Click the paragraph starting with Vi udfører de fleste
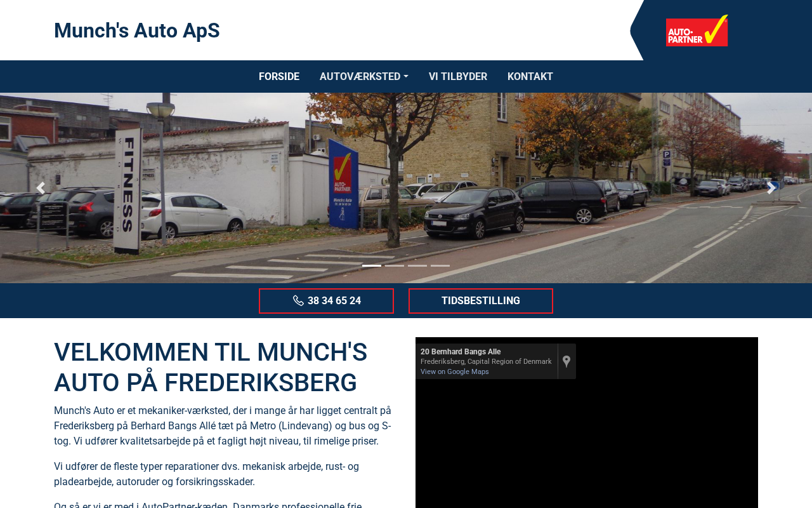812x508 pixels. (207, 474)
